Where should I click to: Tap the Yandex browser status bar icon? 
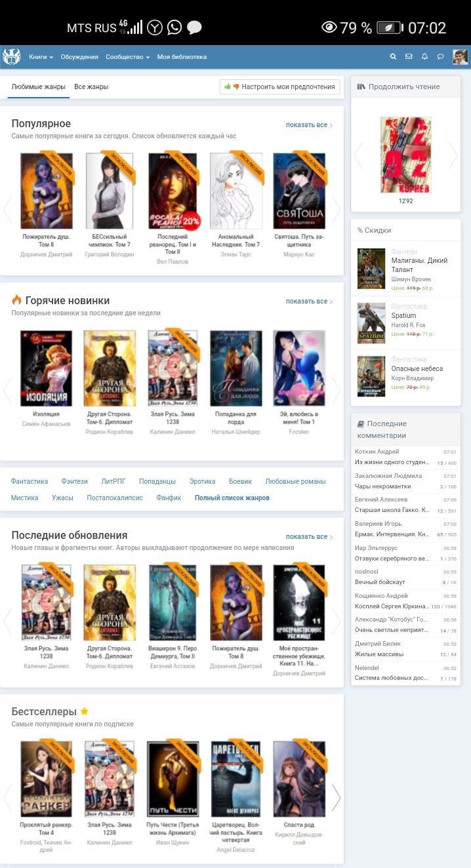[154, 28]
